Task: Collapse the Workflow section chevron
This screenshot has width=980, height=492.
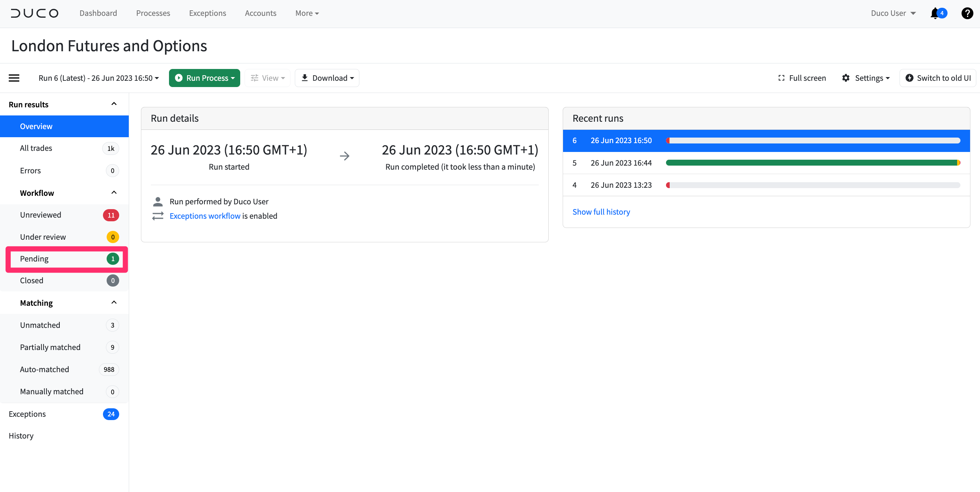Action: [114, 192]
